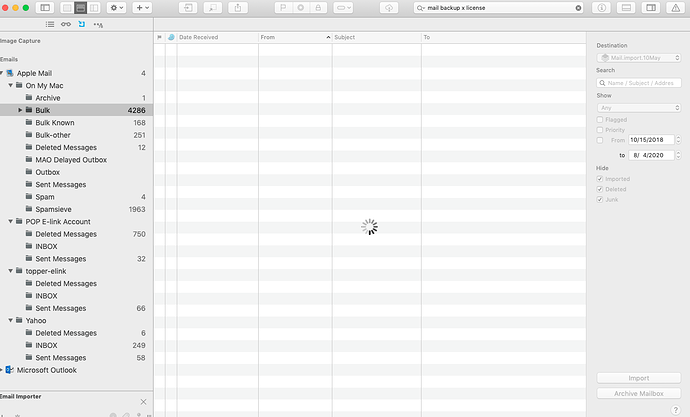The height and width of the screenshot is (417, 690).
Task: Toggle the preview pane layout icon
Action: click(x=626, y=7)
